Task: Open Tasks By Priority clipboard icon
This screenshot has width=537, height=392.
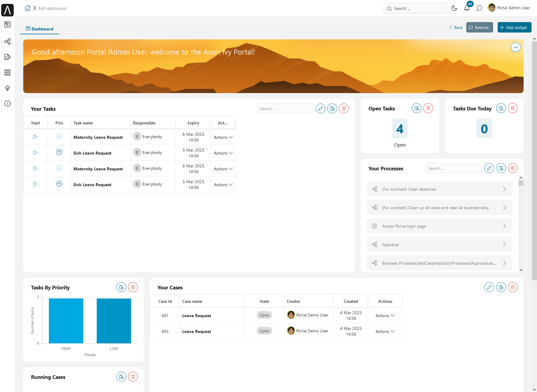Action: click(x=121, y=287)
